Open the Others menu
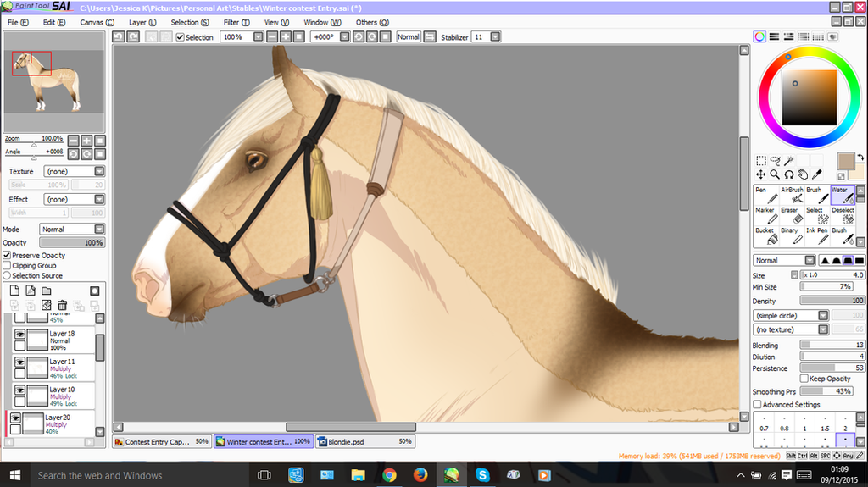Image resolution: width=868 pixels, height=487 pixels. 373,22
